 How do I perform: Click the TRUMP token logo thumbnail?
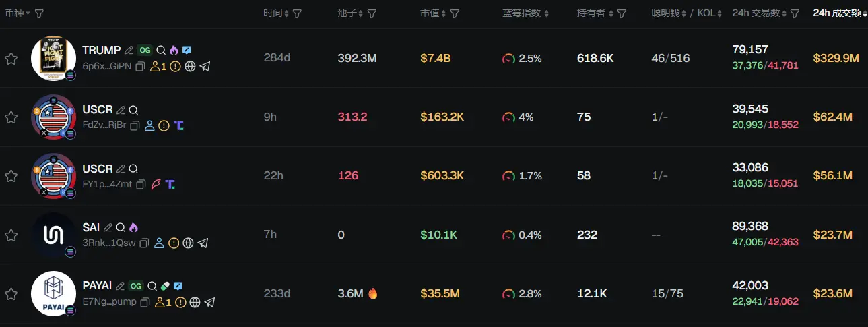click(x=53, y=58)
